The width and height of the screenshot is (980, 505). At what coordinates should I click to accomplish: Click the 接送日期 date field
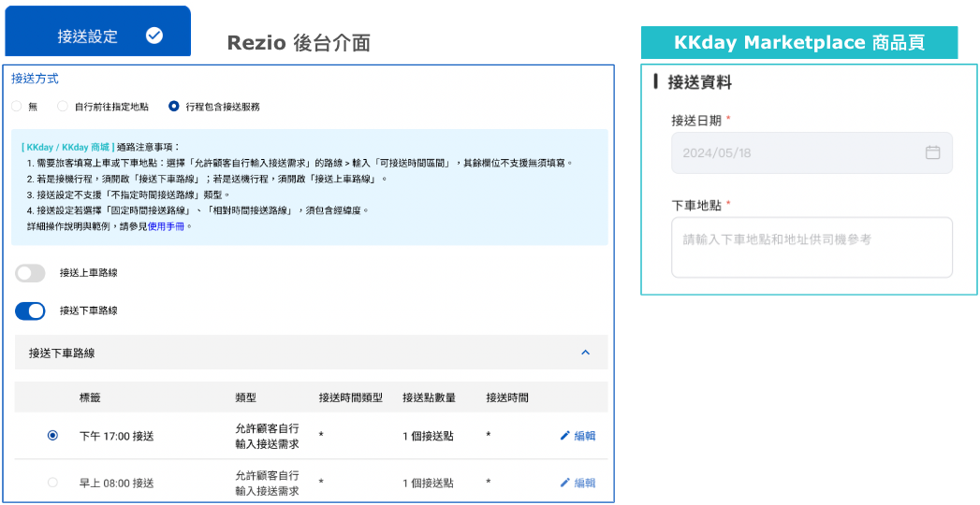click(x=812, y=152)
